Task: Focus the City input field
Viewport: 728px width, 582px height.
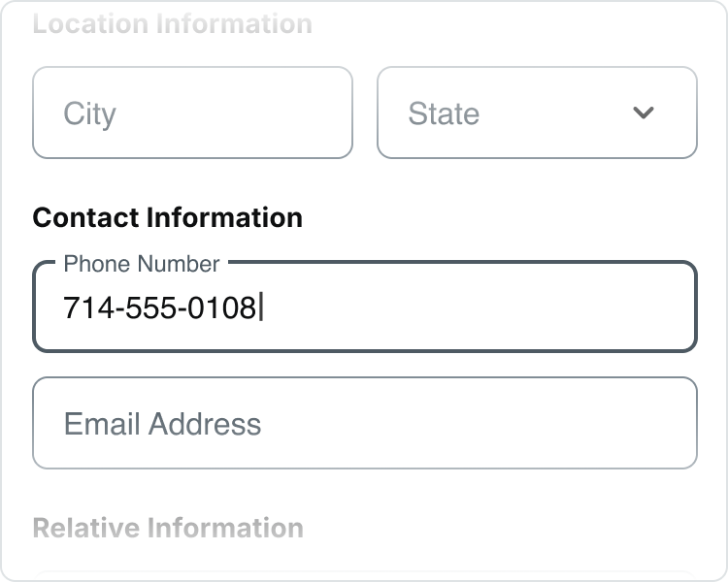Action: click(x=192, y=113)
